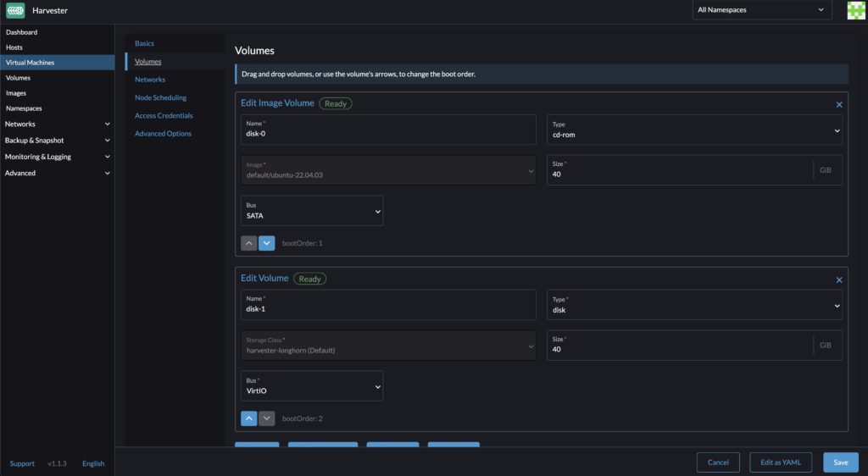Screen dimensions: 868x476
Task: Move disk-0 down in boot order
Action: click(267, 243)
